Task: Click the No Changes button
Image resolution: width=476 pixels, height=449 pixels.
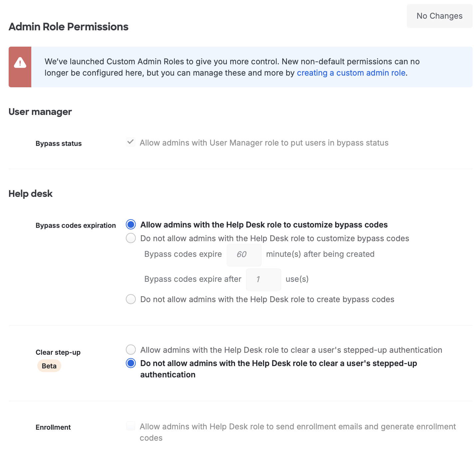Action: point(439,16)
